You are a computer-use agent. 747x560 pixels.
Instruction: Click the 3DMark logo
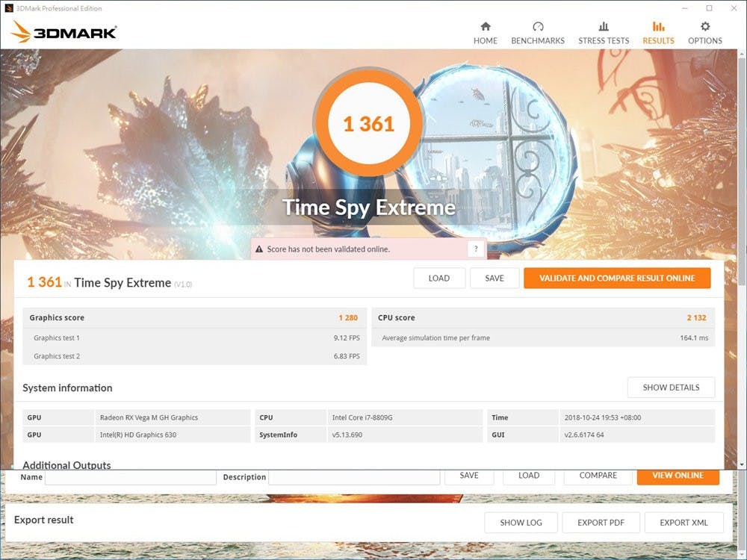tap(64, 32)
